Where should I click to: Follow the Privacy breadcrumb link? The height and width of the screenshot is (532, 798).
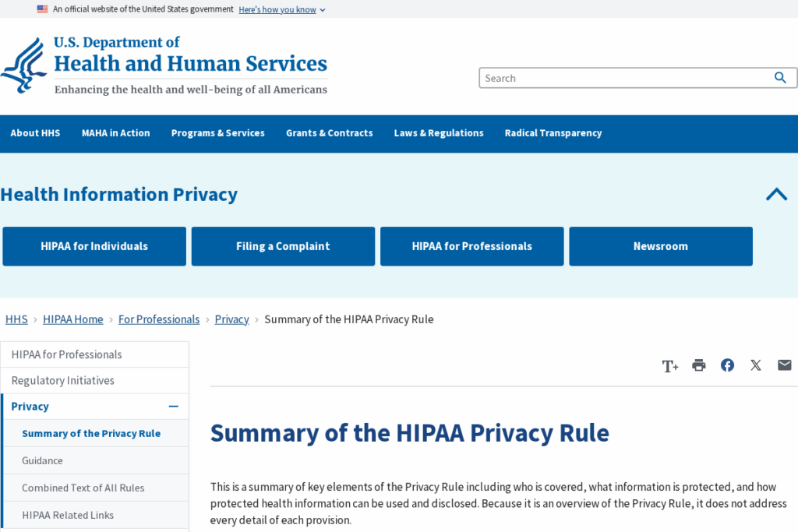[231, 319]
